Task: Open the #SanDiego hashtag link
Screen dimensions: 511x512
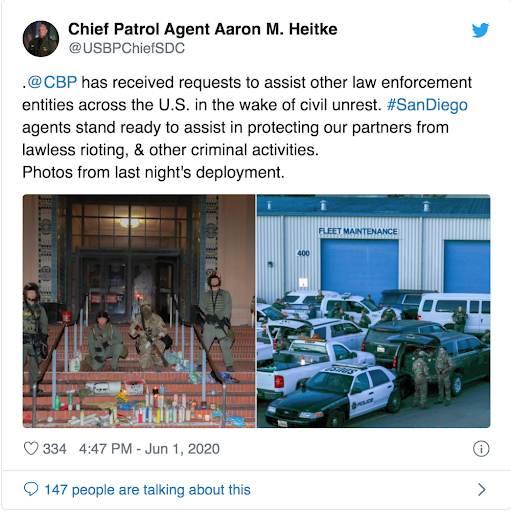Action: pos(427,105)
